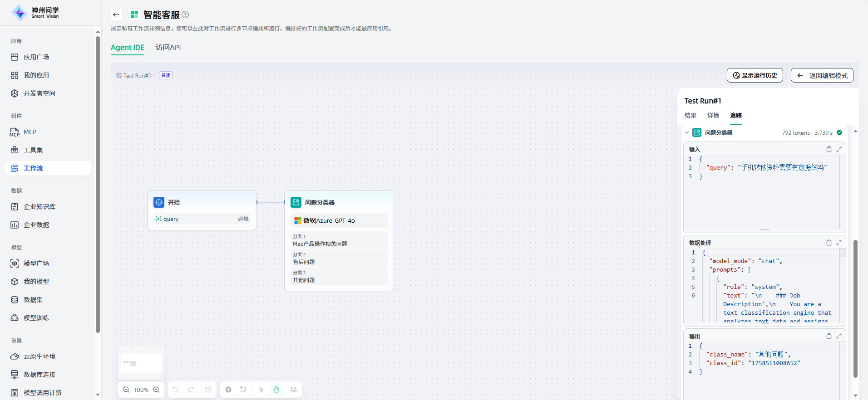Click the zoom out magnifier icon

(x=126, y=390)
